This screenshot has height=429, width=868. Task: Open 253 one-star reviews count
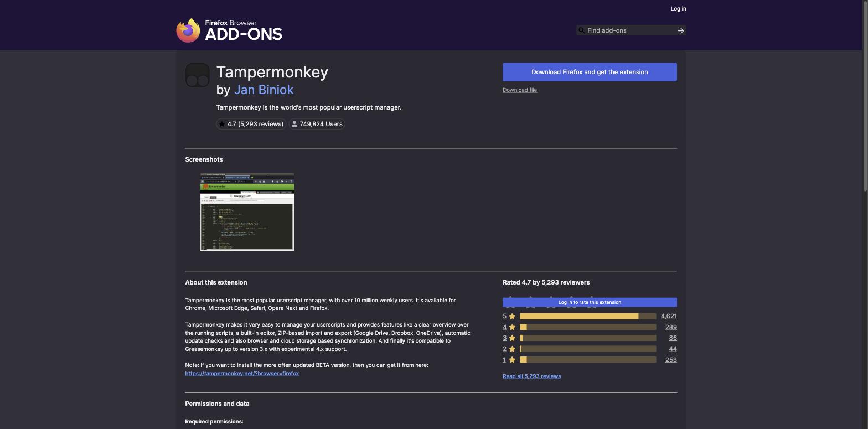pos(671,360)
